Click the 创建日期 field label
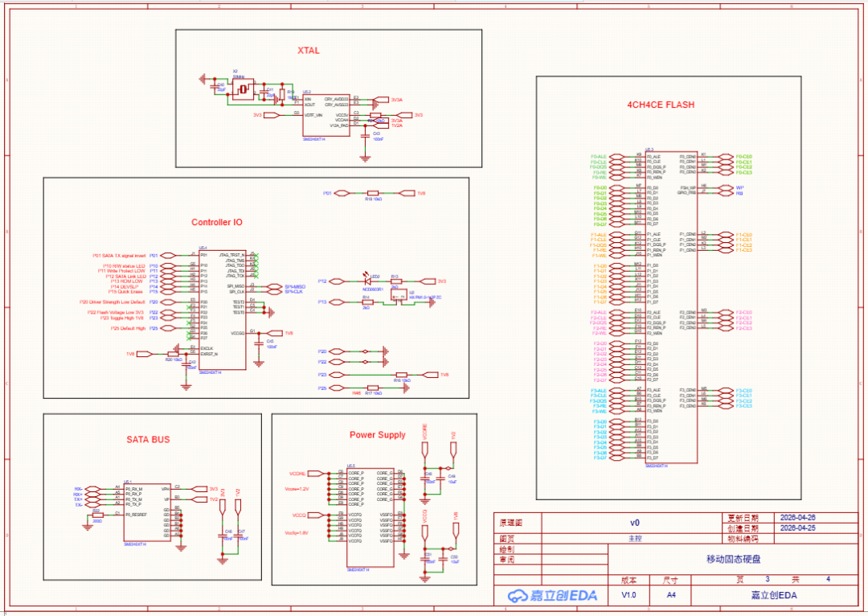The image size is (868, 616). pyautogui.click(x=743, y=528)
